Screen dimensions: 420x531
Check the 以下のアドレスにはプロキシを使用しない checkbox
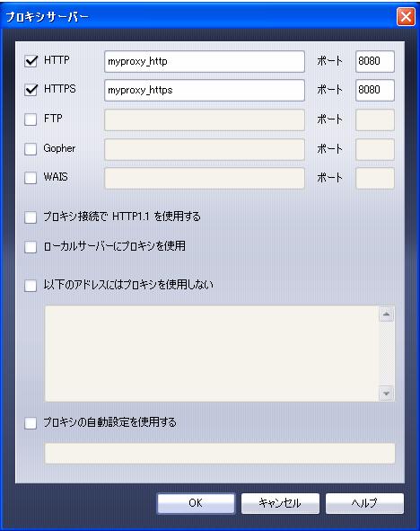click(31, 286)
